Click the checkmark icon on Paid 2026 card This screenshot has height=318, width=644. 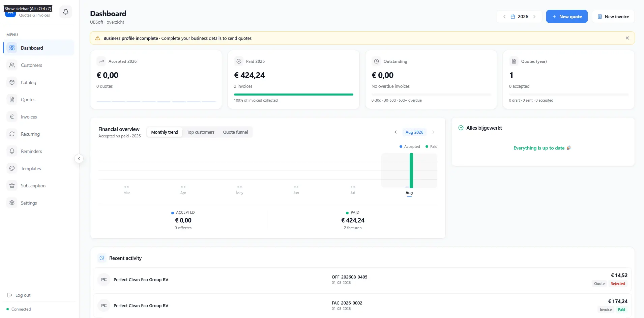tap(239, 61)
